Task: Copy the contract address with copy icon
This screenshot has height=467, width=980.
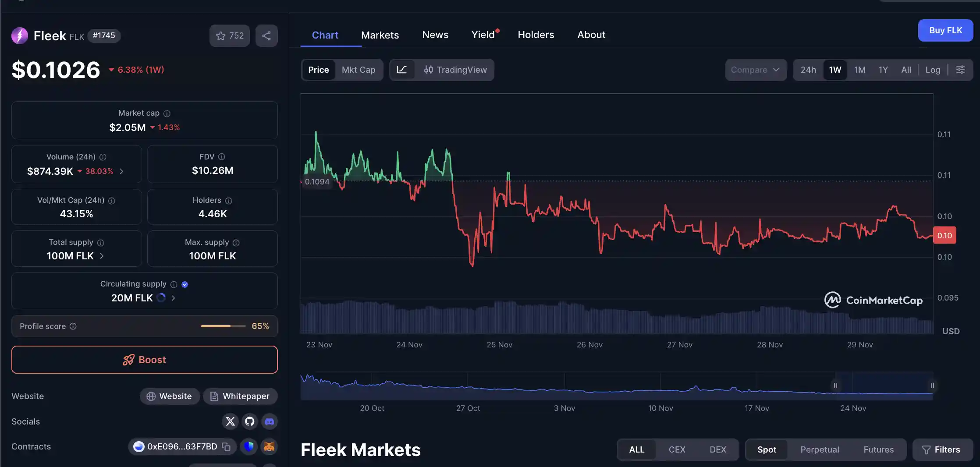Action: click(226, 447)
